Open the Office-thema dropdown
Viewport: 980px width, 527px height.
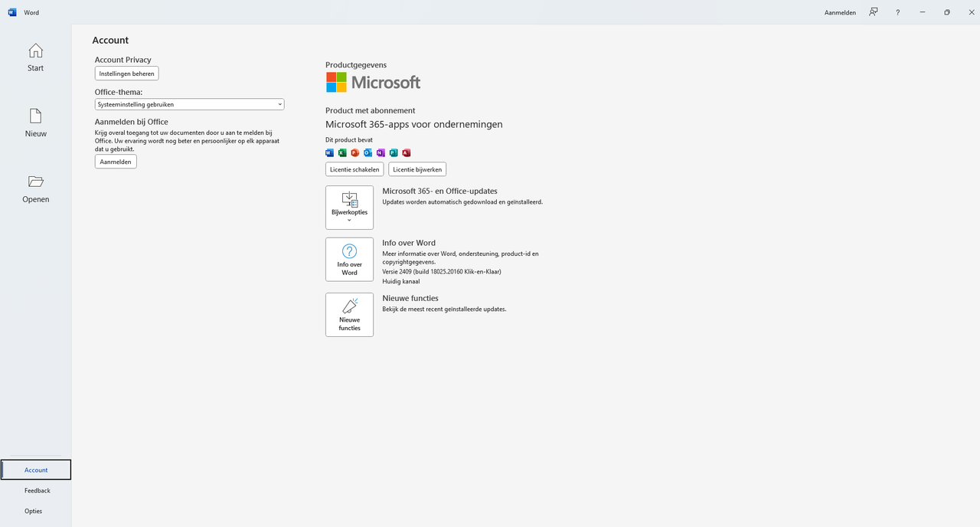click(x=189, y=104)
